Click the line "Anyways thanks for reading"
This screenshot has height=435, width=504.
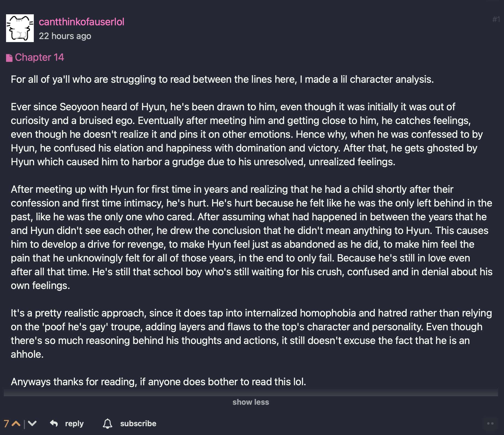click(158, 382)
